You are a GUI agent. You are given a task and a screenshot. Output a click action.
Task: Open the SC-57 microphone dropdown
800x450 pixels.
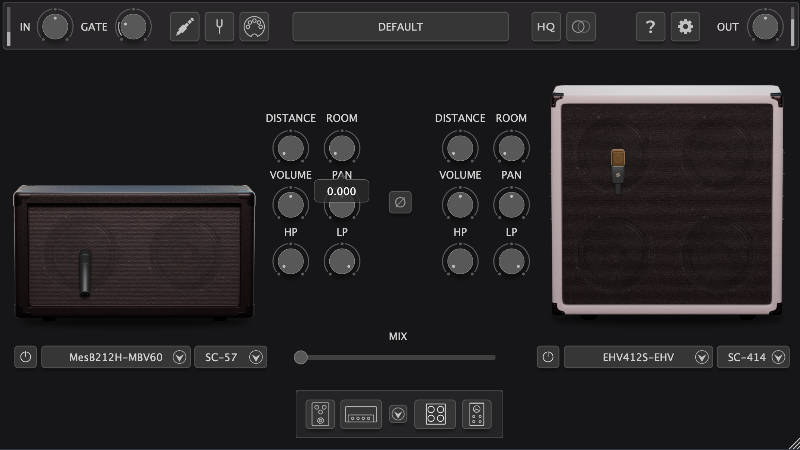click(x=231, y=357)
